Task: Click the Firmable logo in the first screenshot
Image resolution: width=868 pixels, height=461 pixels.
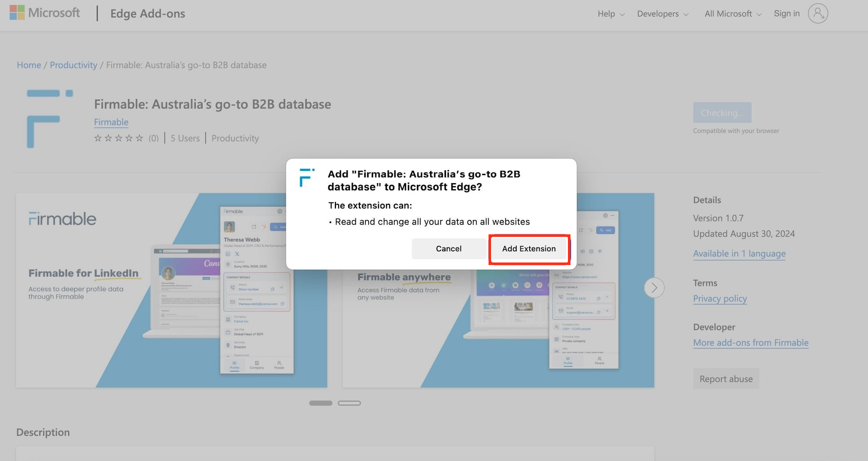Action: (62, 218)
